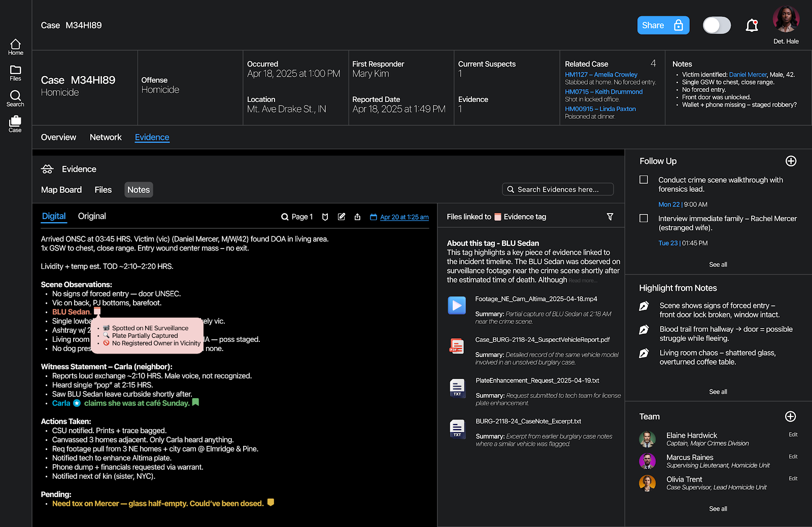
Task: Click the Carla name link in notes
Action: click(x=61, y=403)
